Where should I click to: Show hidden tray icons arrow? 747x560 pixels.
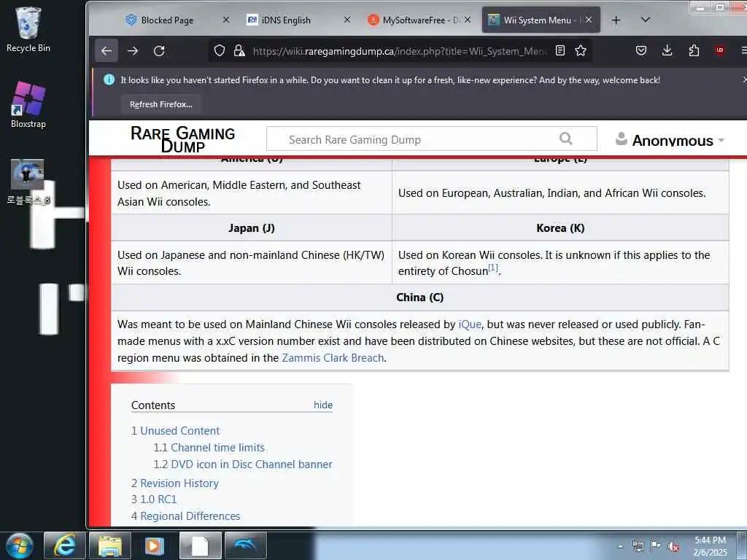pyautogui.click(x=620, y=546)
